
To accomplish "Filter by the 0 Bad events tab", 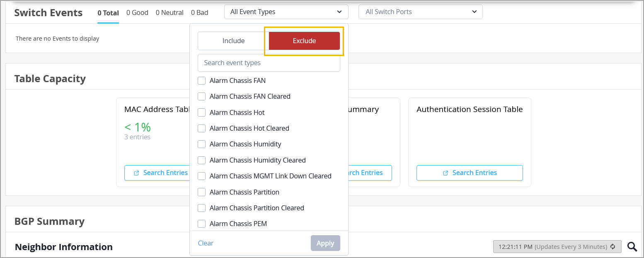I will [x=200, y=13].
